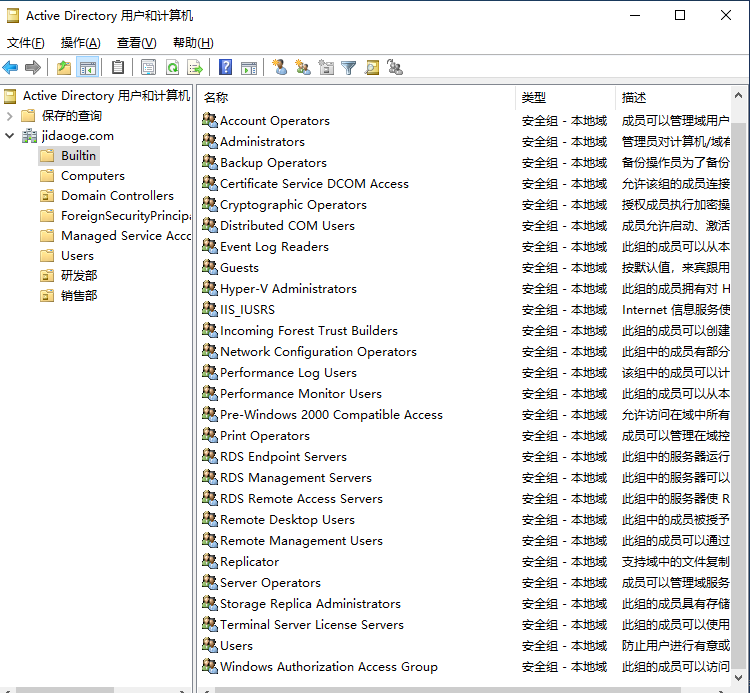Select Performance Log Users group
Image resolution: width=750 pixels, height=693 pixels.
point(288,373)
